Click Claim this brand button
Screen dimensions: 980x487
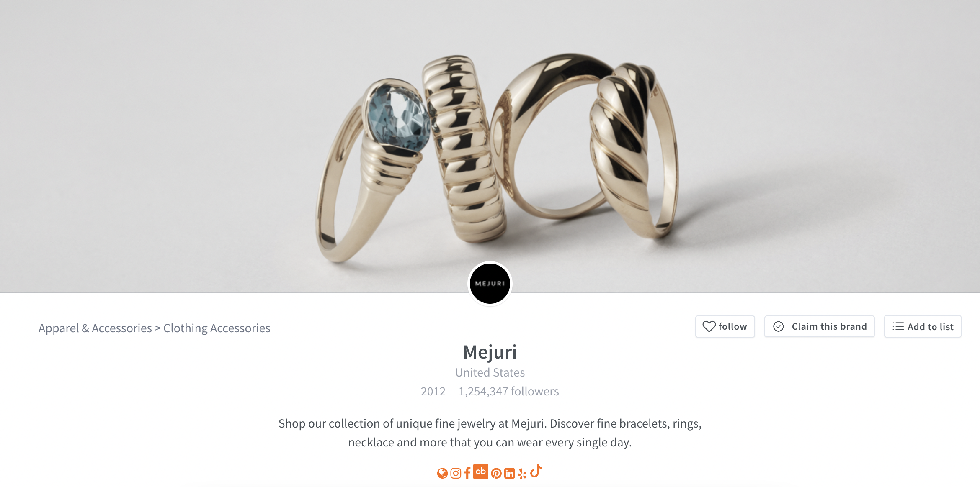click(820, 326)
